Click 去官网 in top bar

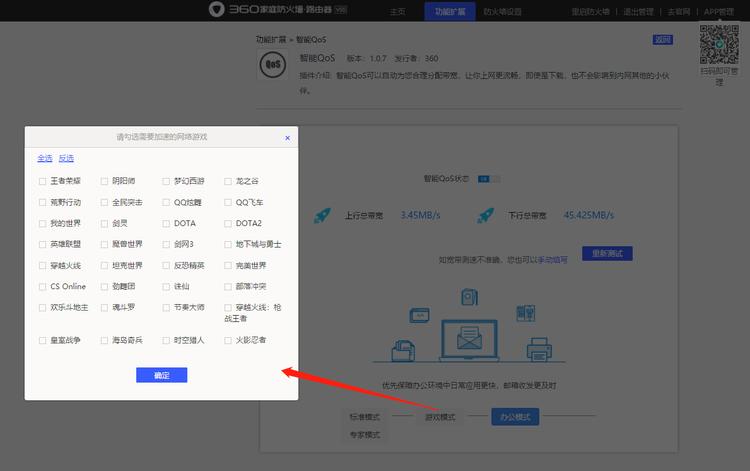(x=679, y=11)
